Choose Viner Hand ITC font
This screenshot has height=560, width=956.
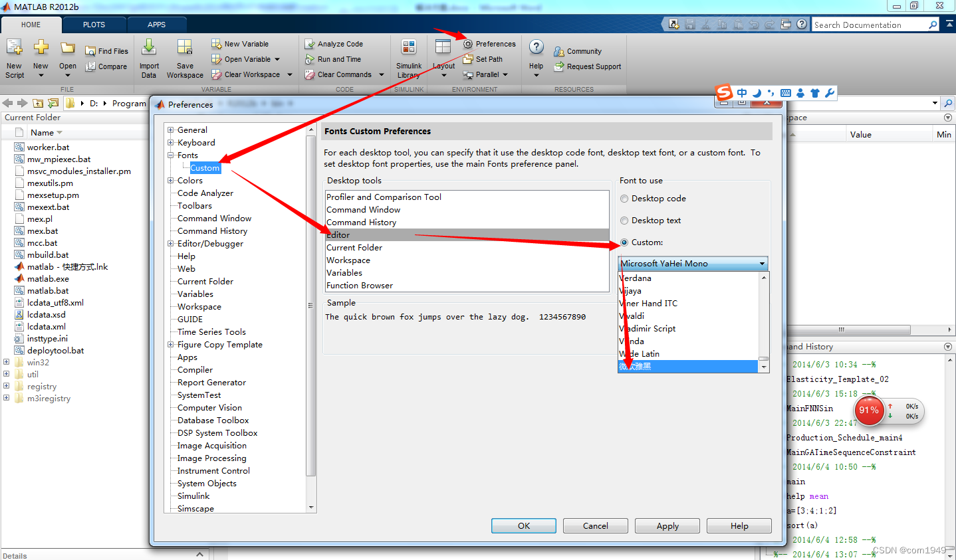688,304
